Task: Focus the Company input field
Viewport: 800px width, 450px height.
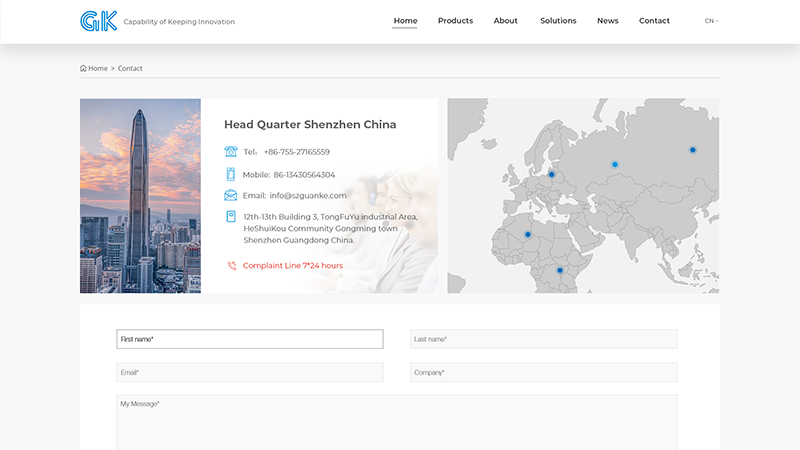Action: (x=543, y=372)
